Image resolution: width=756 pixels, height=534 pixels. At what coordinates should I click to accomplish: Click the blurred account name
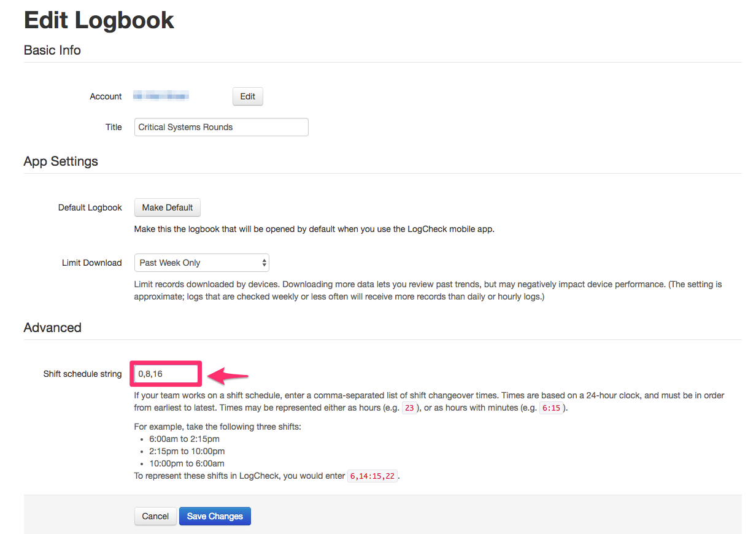(161, 96)
